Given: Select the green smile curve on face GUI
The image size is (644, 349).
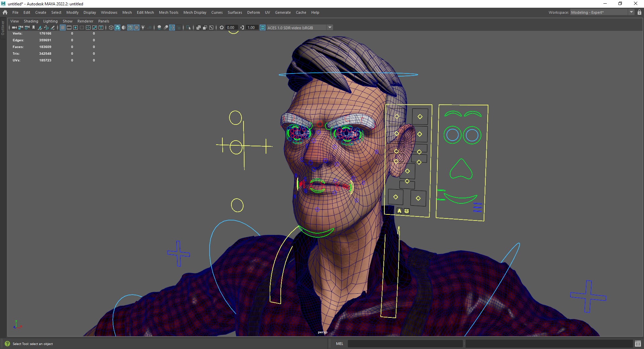Looking at the screenshot, I should click(x=461, y=199).
